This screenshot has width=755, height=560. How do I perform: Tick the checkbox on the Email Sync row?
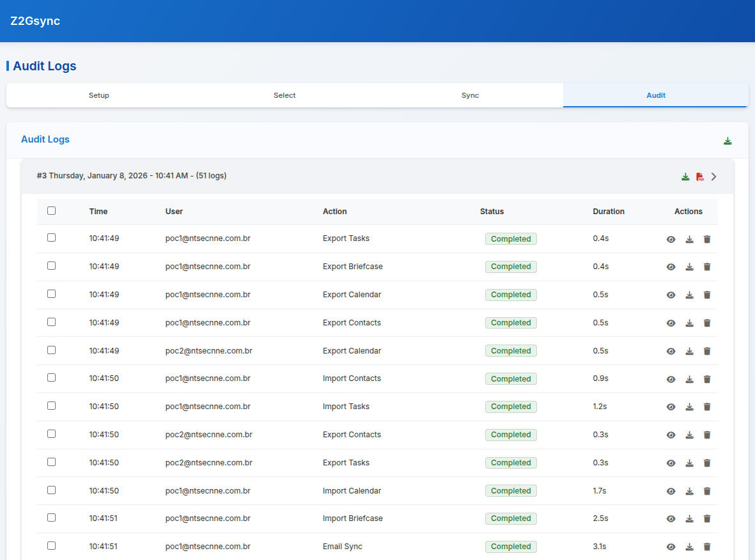click(51, 545)
